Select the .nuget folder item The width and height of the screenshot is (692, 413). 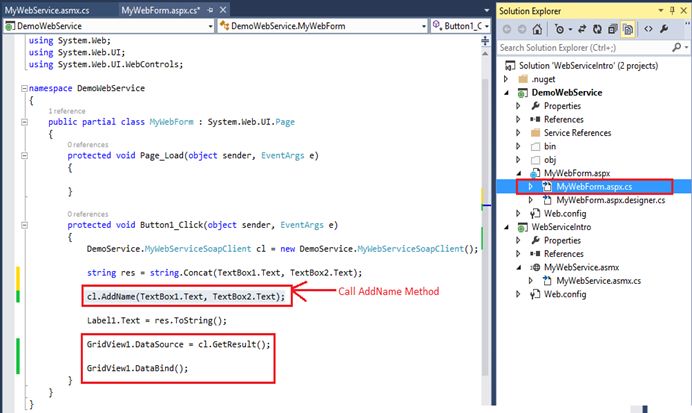click(543, 79)
